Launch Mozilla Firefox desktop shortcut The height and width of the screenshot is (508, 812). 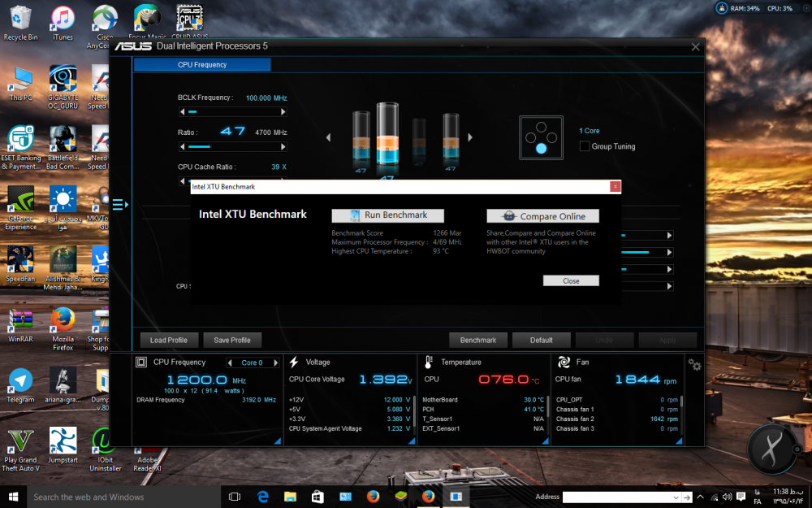[x=63, y=328]
